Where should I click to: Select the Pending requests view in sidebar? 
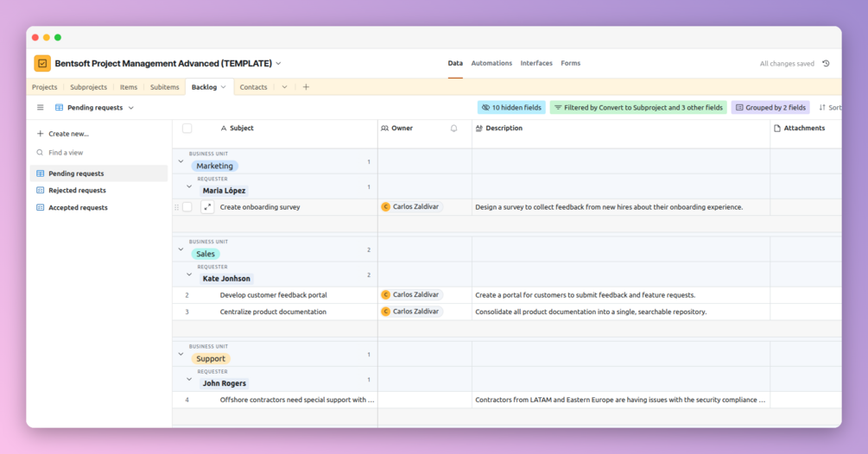pyautogui.click(x=99, y=173)
